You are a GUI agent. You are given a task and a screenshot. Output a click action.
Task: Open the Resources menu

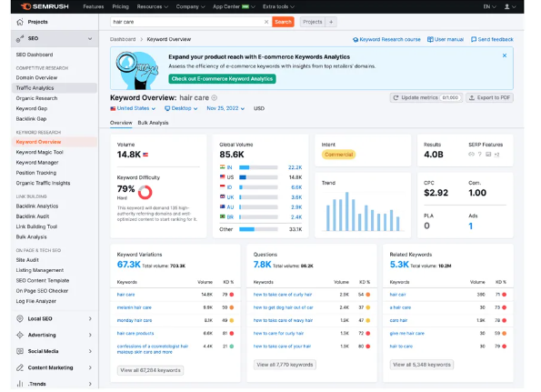point(153,6)
